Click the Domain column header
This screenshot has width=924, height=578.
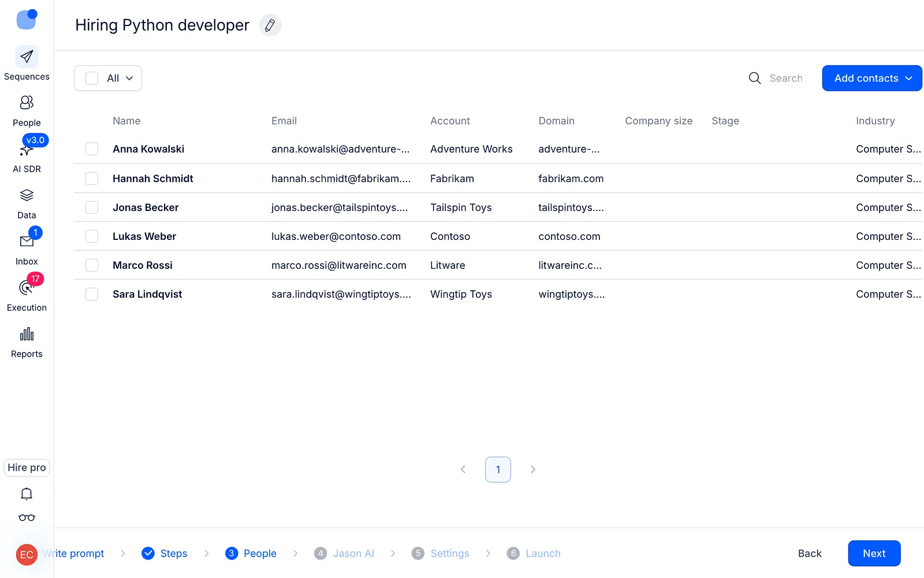point(556,121)
